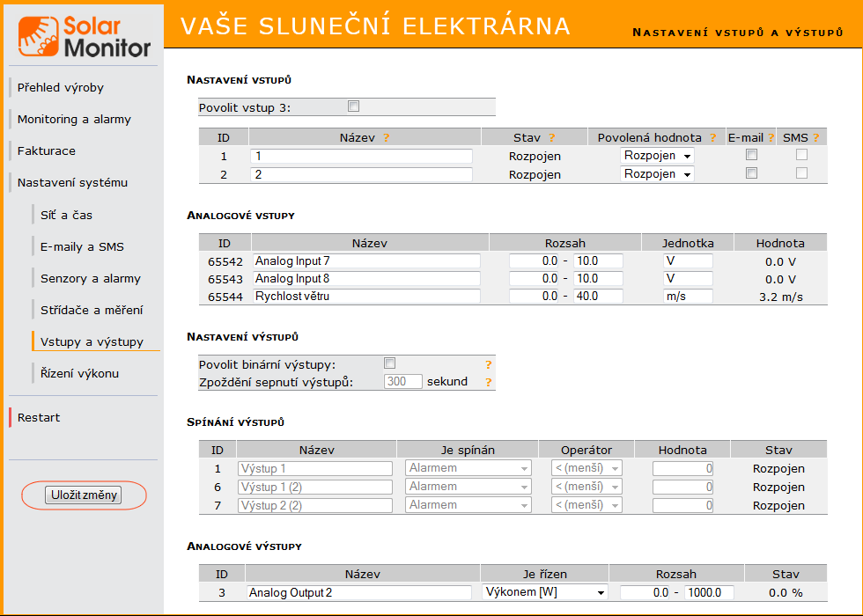Check E-mail checkbox for input 1
Viewport: 863px width, 616px height.
pos(751,155)
